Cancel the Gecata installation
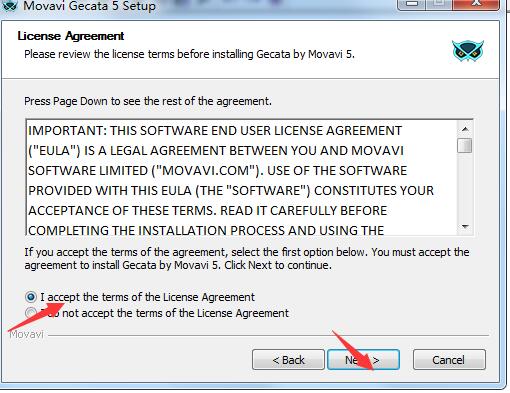The width and height of the screenshot is (510, 393). (449, 360)
